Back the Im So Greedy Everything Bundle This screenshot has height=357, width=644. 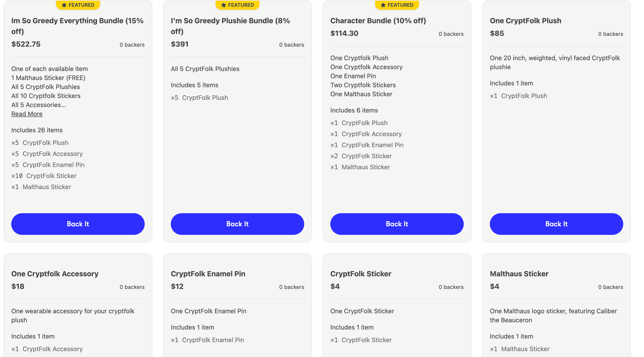pyautogui.click(x=78, y=224)
